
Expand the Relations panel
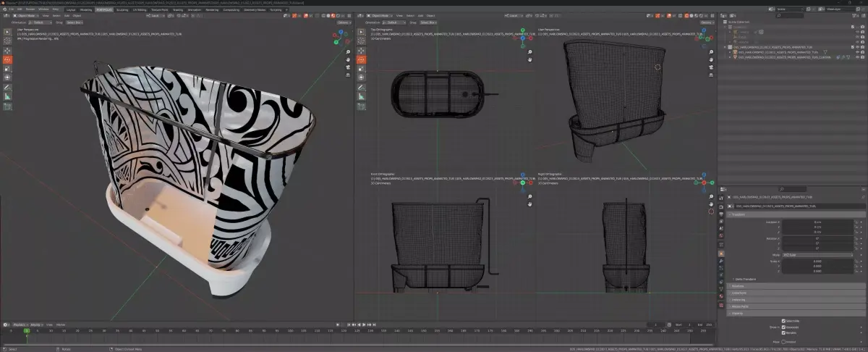pyautogui.click(x=796, y=286)
